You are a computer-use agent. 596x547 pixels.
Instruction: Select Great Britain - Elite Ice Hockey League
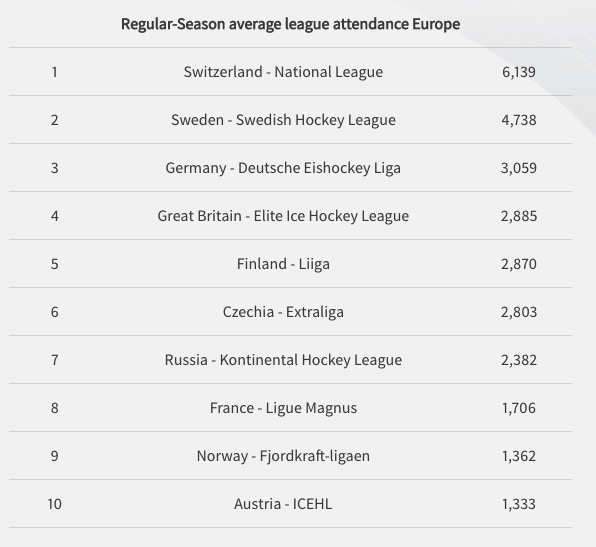tap(283, 216)
